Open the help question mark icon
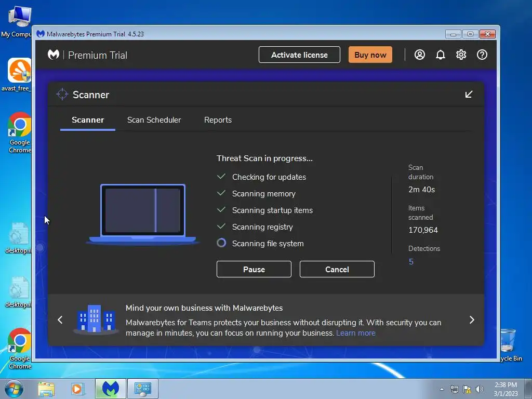Screen dimensions: 532x399 [482, 55]
